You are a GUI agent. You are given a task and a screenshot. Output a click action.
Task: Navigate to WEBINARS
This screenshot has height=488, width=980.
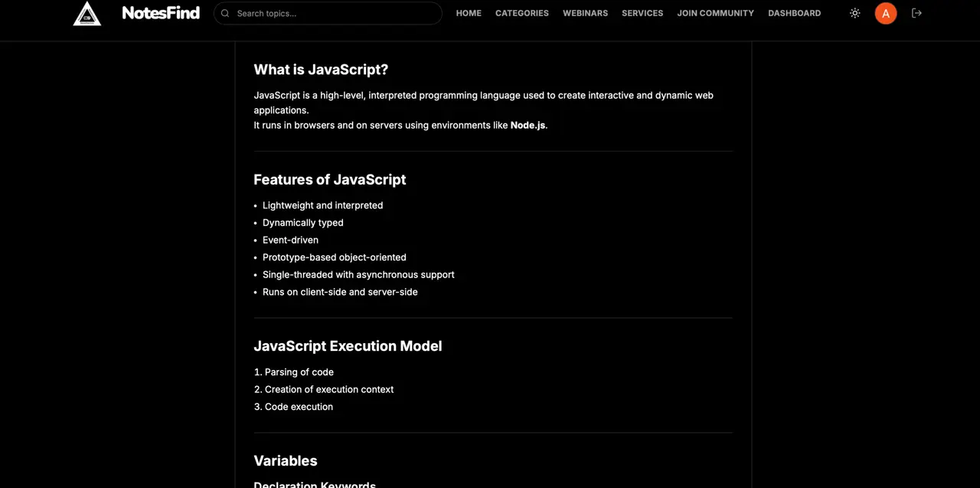click(x=585, y=13)
